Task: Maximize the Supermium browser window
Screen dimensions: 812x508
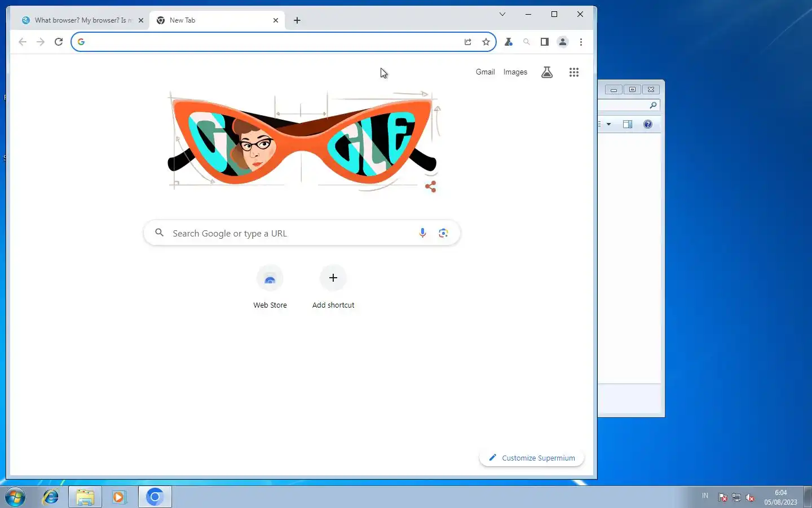Action: pyautogui.click(x=554, y=14)
